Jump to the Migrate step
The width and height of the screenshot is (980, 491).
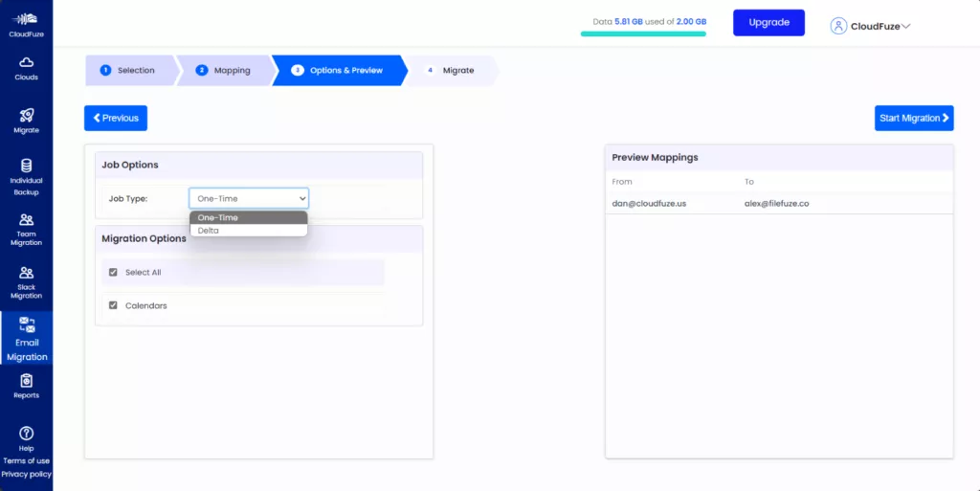452,71
